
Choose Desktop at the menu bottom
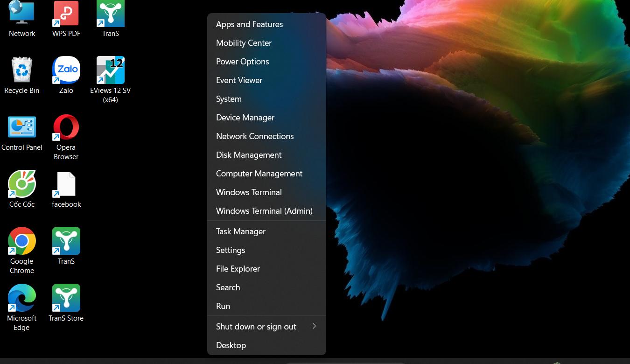click(266, 345)
